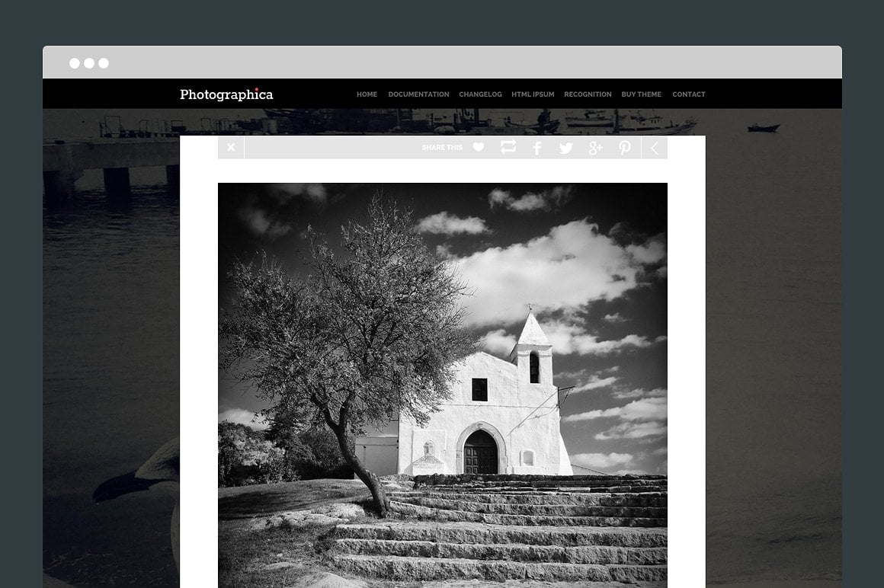884x588 pixels.
Task: Click the reblog arrows icon
Action: (x=508, y=147)
